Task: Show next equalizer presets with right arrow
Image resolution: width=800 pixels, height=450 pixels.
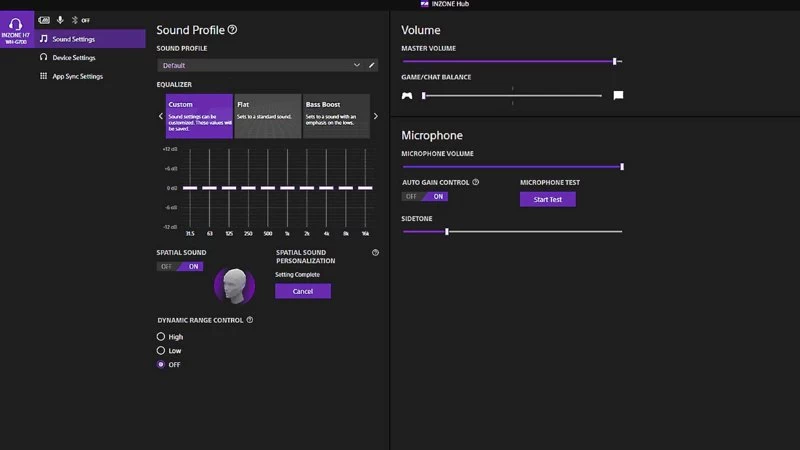Action: (376, 116)
